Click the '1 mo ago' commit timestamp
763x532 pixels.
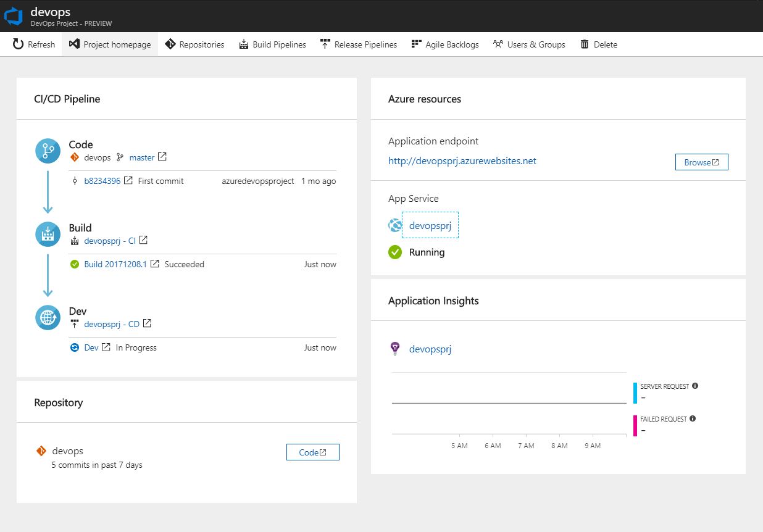(x=319, y=181)
